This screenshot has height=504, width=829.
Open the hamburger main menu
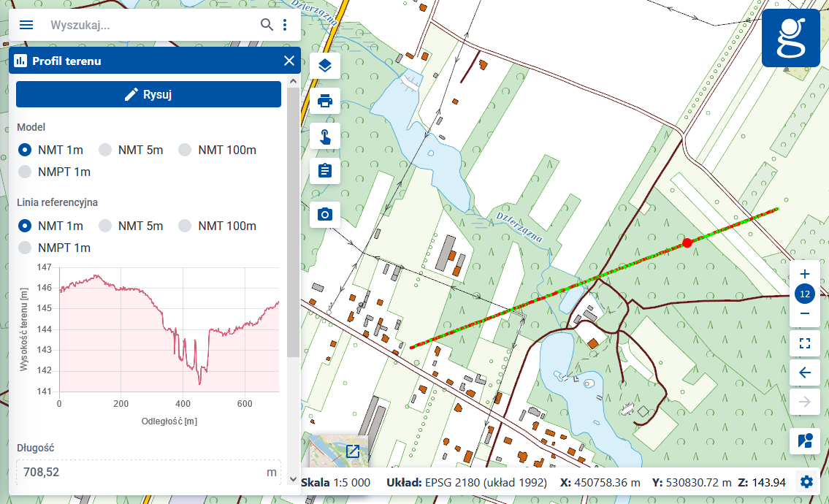click(x=26, y=25)
